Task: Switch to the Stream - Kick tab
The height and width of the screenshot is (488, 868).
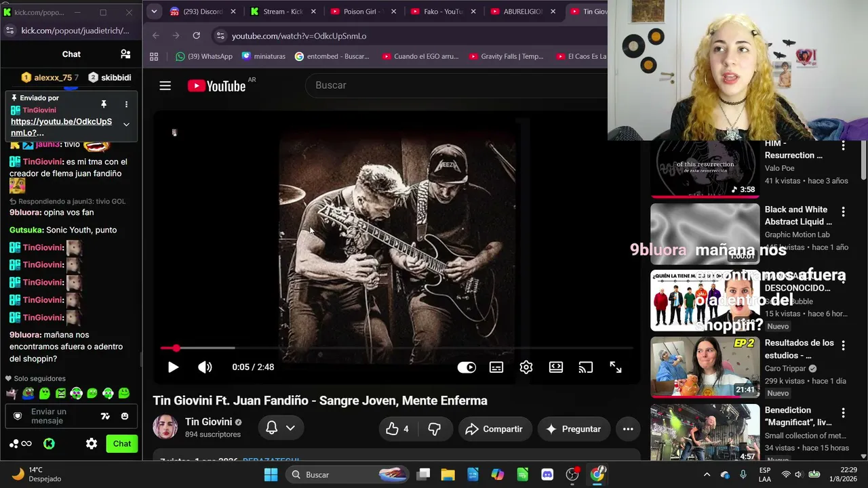Action: 282,12
